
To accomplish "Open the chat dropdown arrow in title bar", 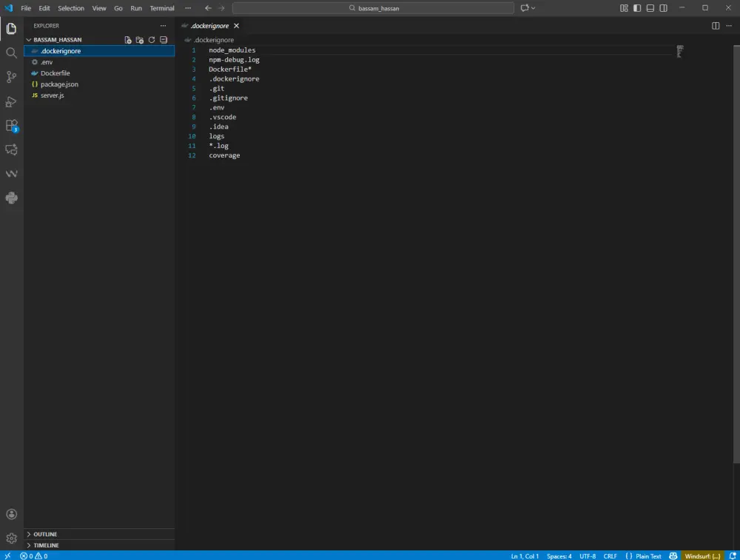I will pos(534,8).
